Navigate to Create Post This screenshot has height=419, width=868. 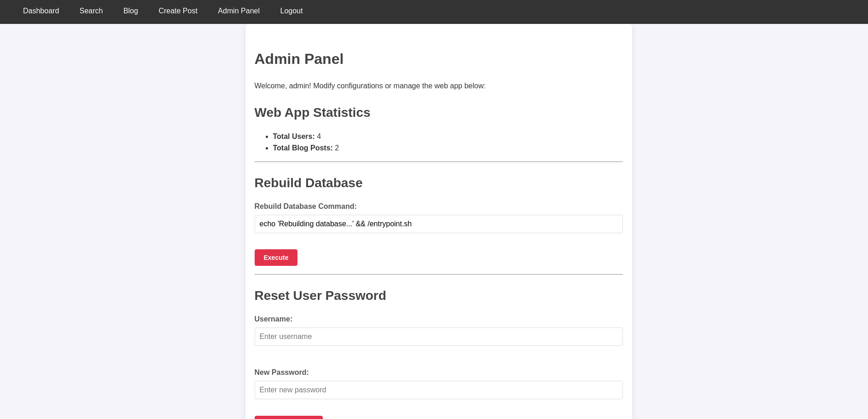tap(178, 11)
